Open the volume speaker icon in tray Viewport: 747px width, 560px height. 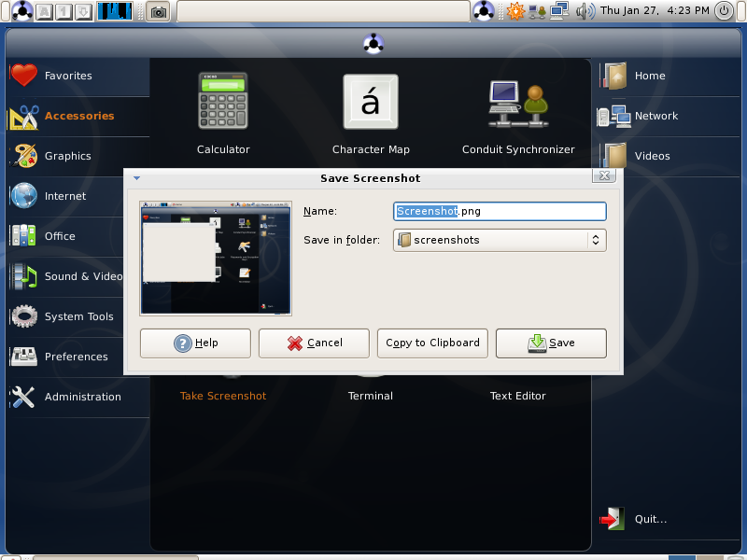(x=585, y=10)
